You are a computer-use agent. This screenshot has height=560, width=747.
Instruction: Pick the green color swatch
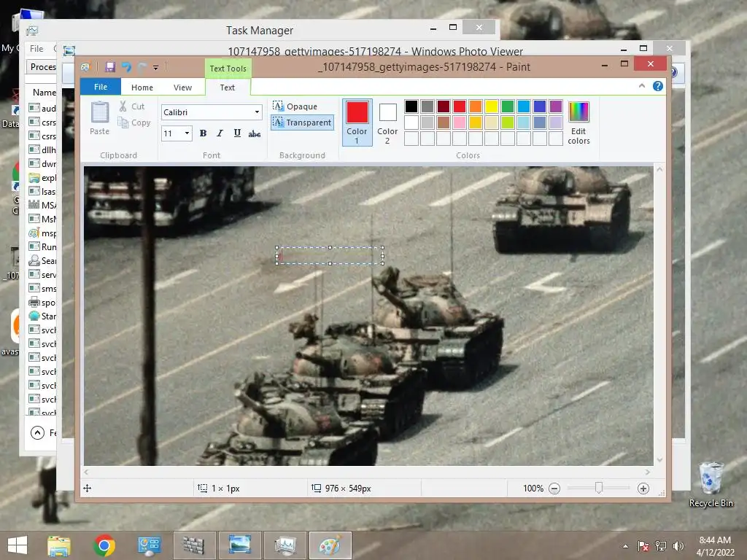508,106
